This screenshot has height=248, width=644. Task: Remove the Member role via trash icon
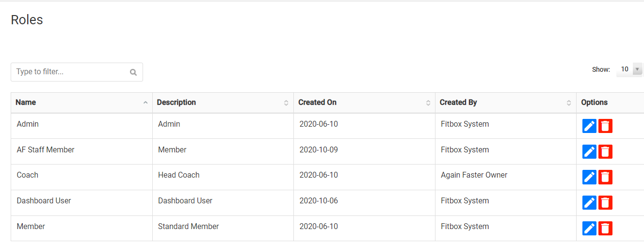tap(605, 228)
